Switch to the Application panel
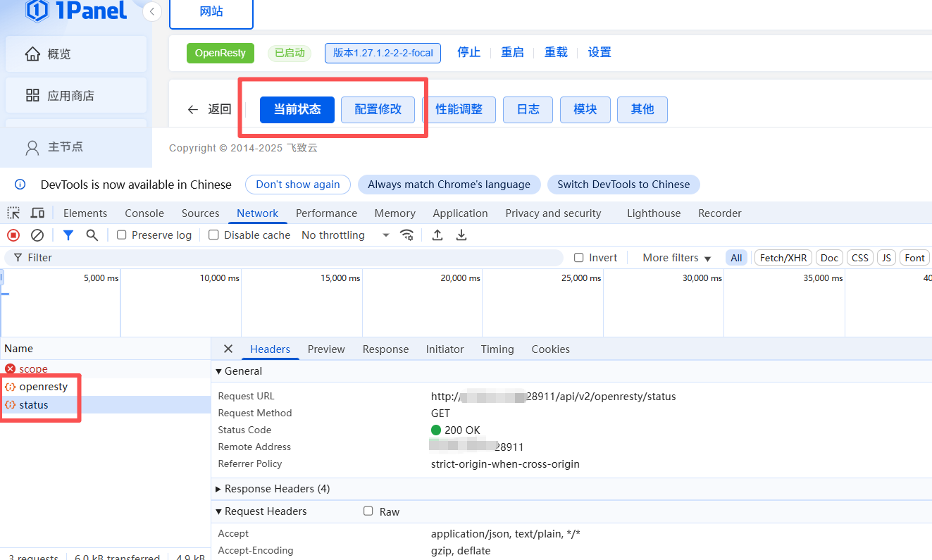932x560 pixels. [460, 213]
